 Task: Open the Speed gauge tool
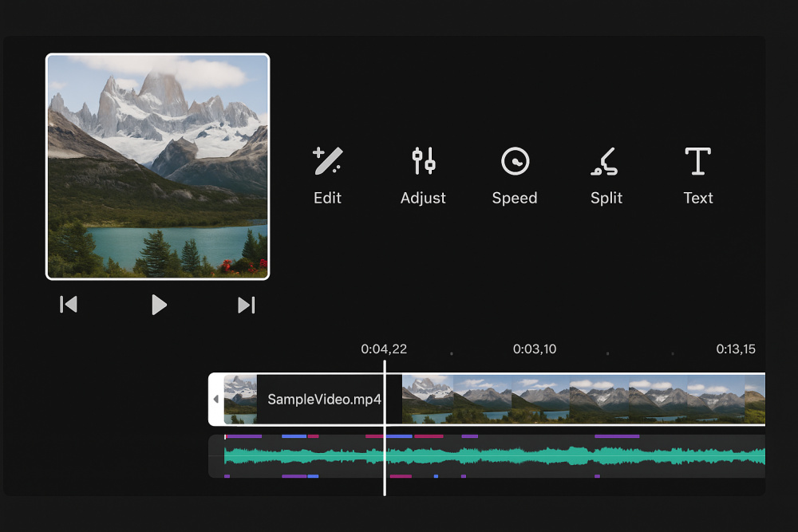click(515, 161)
